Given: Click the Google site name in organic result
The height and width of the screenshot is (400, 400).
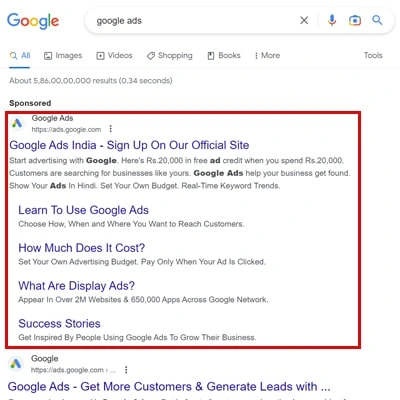Looking at the screenshot, I should click(x=45, y=359).
